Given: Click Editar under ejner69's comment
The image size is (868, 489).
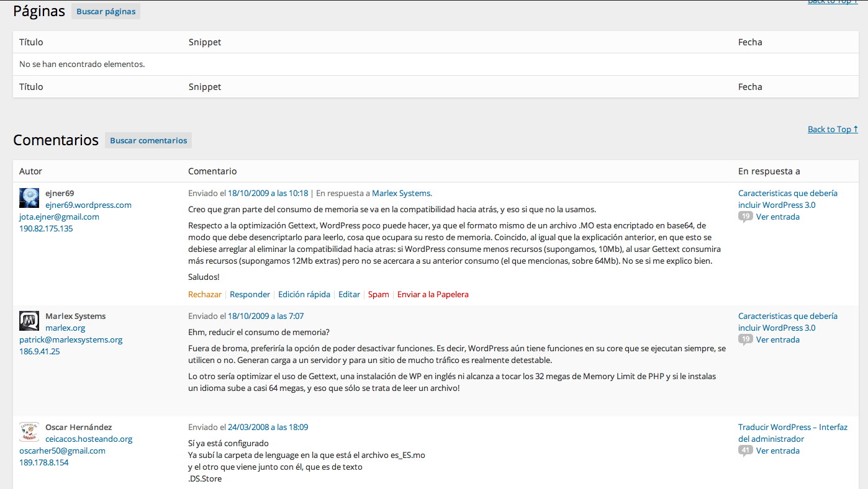Looking at the screenshot, I should [349, 294].
